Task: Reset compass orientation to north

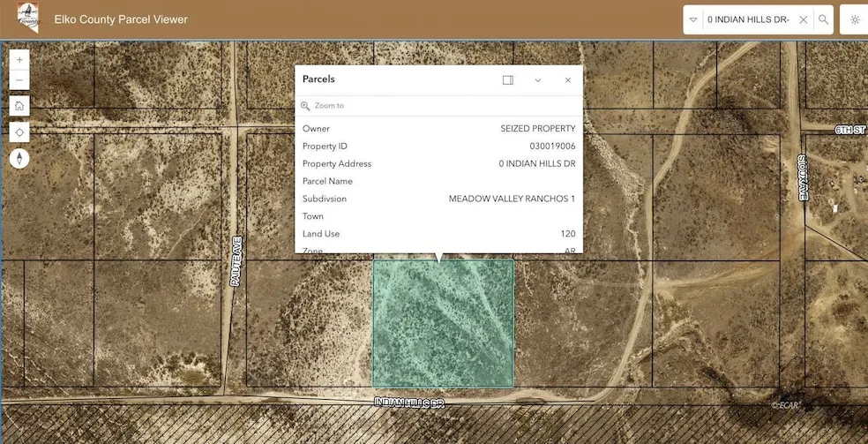Action: pyautogui.click(x=19, y=159)
